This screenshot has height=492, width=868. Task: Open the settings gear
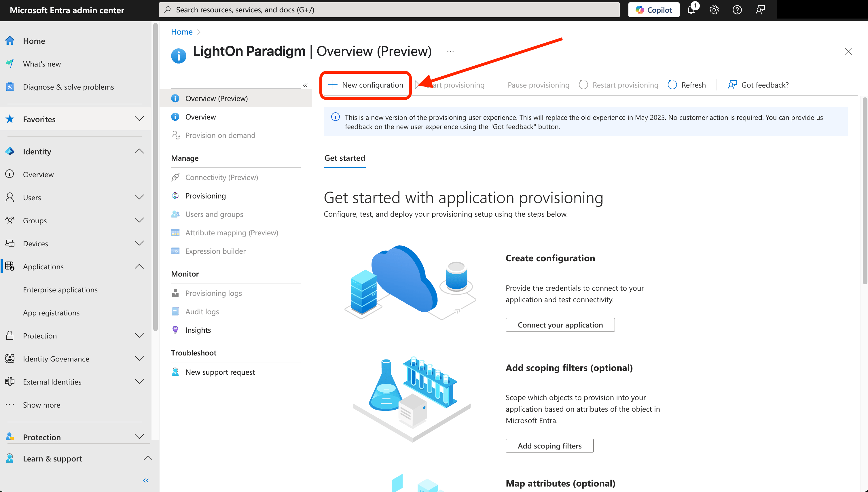714,10
